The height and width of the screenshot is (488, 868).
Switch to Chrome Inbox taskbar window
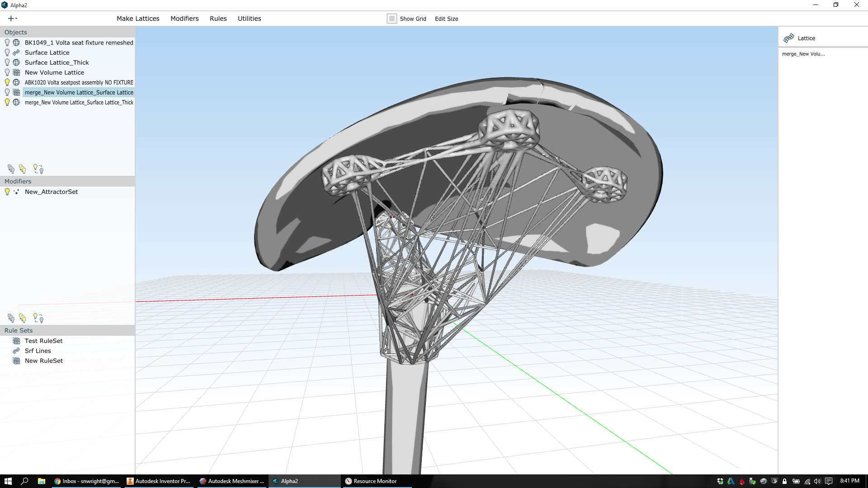[86, 481]
